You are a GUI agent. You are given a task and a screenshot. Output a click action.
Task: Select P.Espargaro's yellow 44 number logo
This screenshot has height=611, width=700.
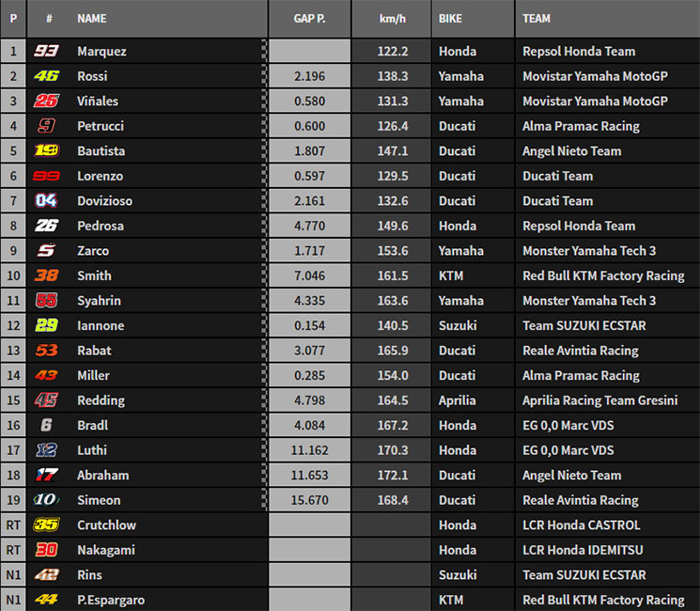pos(46,600)
